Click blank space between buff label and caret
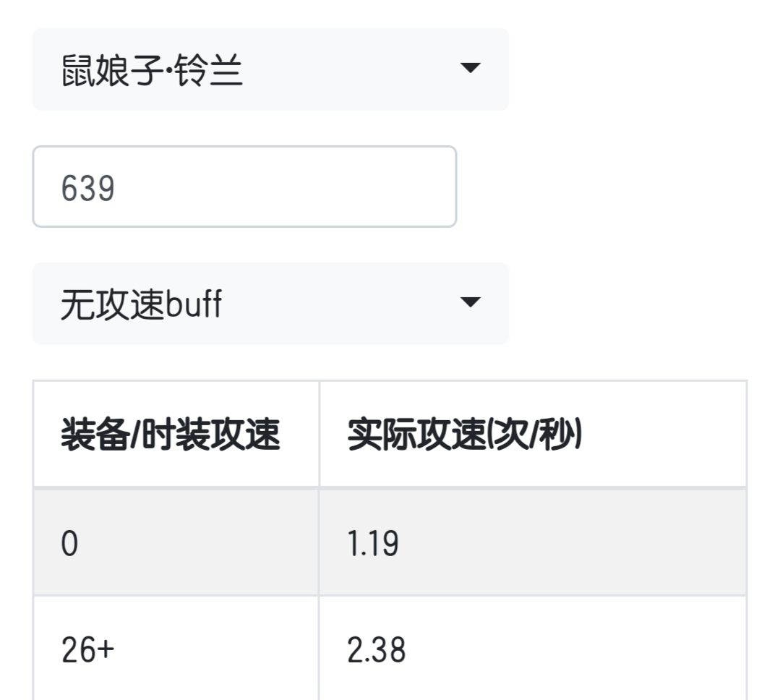Viewport: 775px width, 700px height. coord(340,304)
